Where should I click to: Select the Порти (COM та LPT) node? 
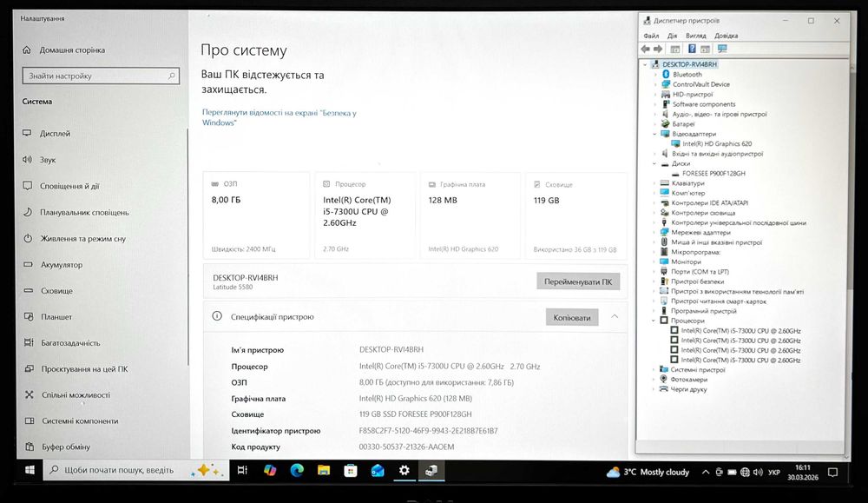(700, 272)
